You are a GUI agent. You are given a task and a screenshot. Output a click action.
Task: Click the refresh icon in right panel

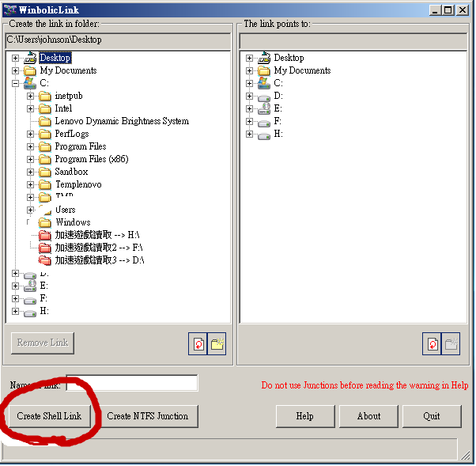point(432,344)
